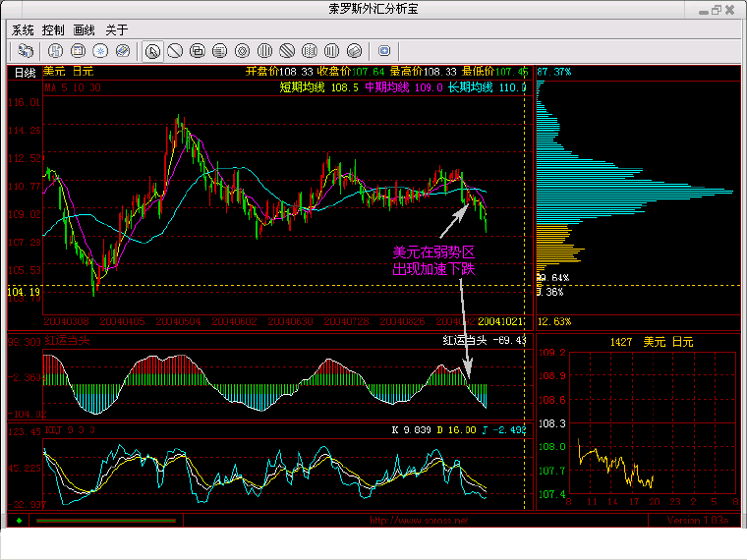
Task: Click the horizontal lines tool icon
Action: pyautogui.click(x=220, y=50)
